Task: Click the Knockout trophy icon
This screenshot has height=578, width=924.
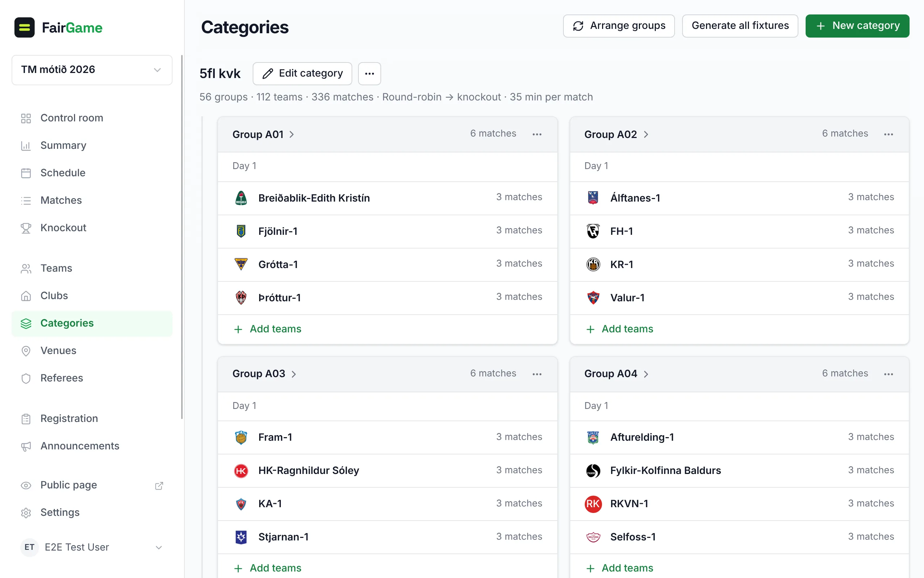Action: tap(26, 228)
